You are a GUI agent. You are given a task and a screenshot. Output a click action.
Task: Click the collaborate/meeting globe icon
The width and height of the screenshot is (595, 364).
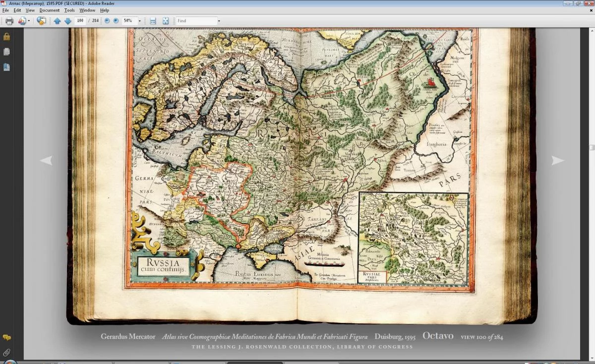tap(42, 21)
